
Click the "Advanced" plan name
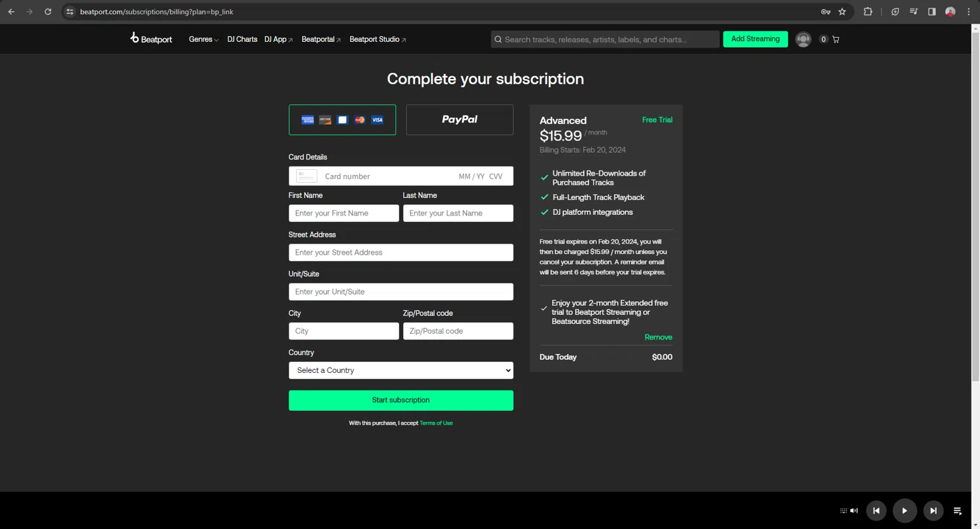click(x=563, y=121)
